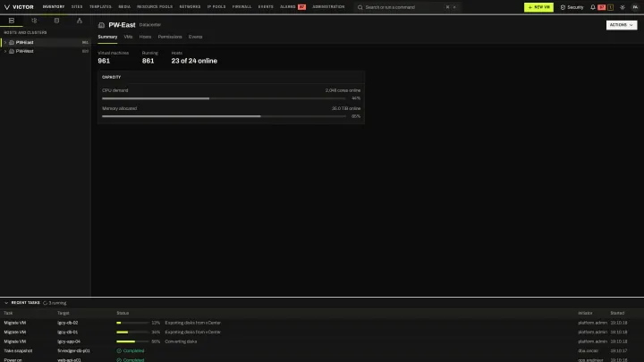The height and width of the screenshot is (362, 644).
Task: Switch to storage sidebar view icon
Action: coord(56,21)
